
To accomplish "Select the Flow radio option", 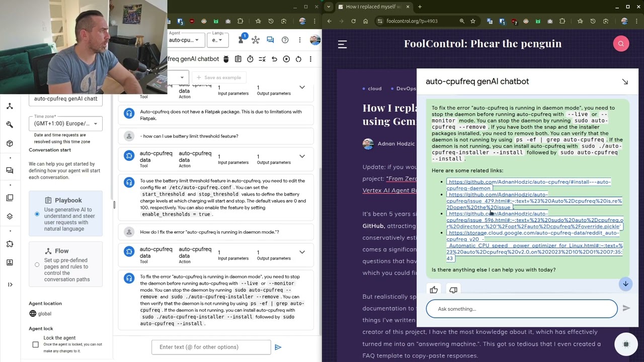I will point(37,264).
